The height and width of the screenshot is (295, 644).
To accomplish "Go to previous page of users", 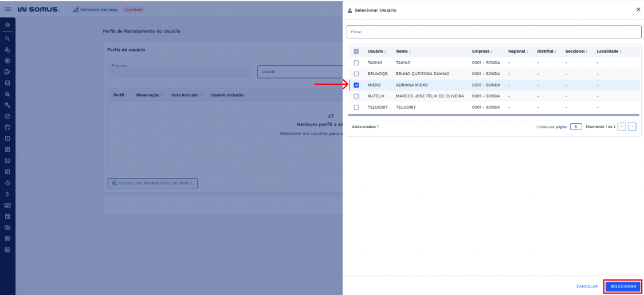I will point(622,127).
